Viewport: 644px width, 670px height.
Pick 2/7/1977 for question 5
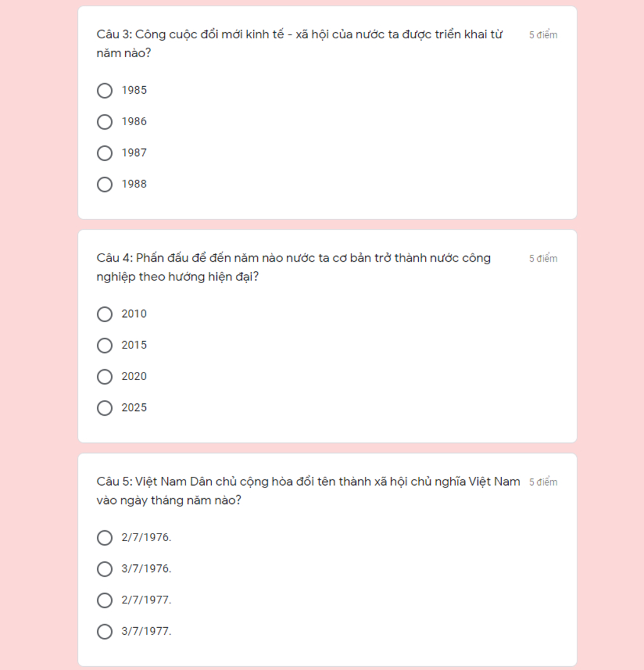tap(104, 600)
